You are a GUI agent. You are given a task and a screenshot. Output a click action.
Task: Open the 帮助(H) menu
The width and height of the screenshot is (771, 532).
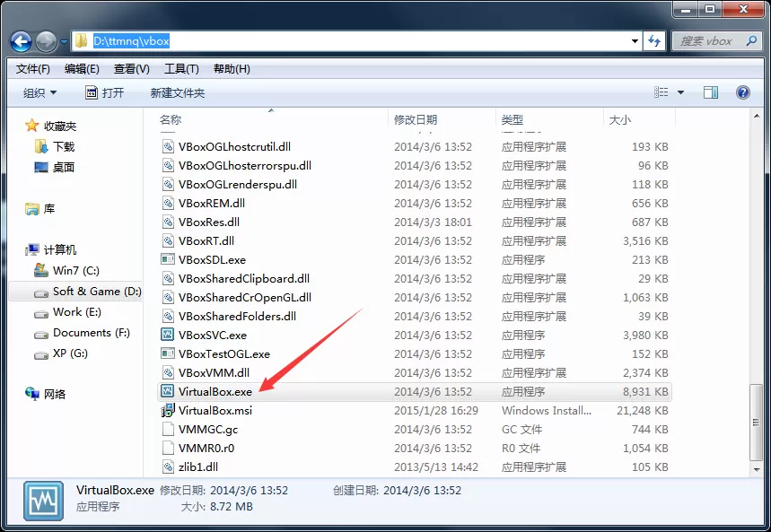pos(232,69)
